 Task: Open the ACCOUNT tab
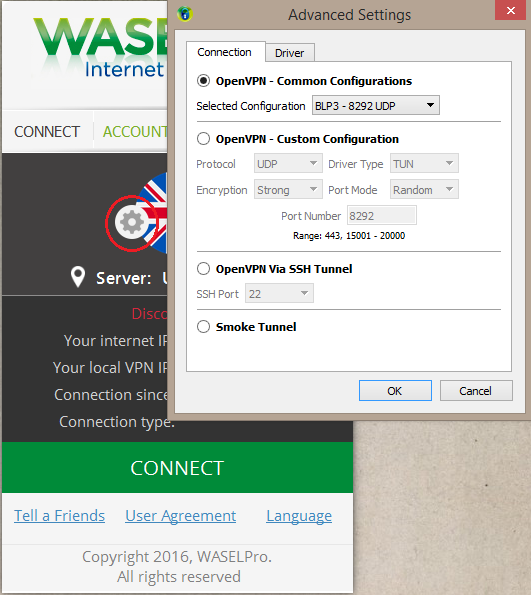coord(135,132)
